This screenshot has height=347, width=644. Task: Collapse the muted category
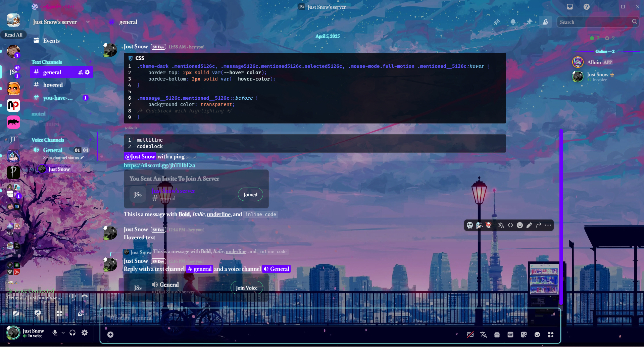38,114
